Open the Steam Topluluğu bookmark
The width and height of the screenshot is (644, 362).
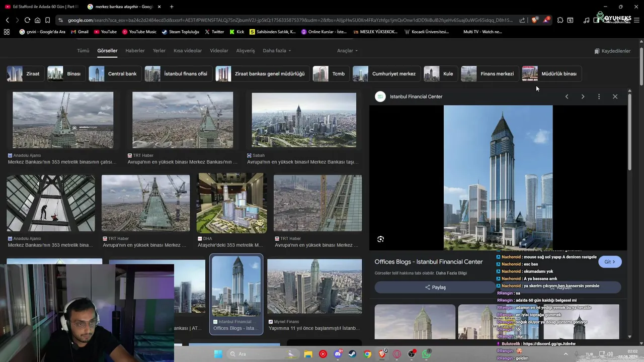[180, 32]
